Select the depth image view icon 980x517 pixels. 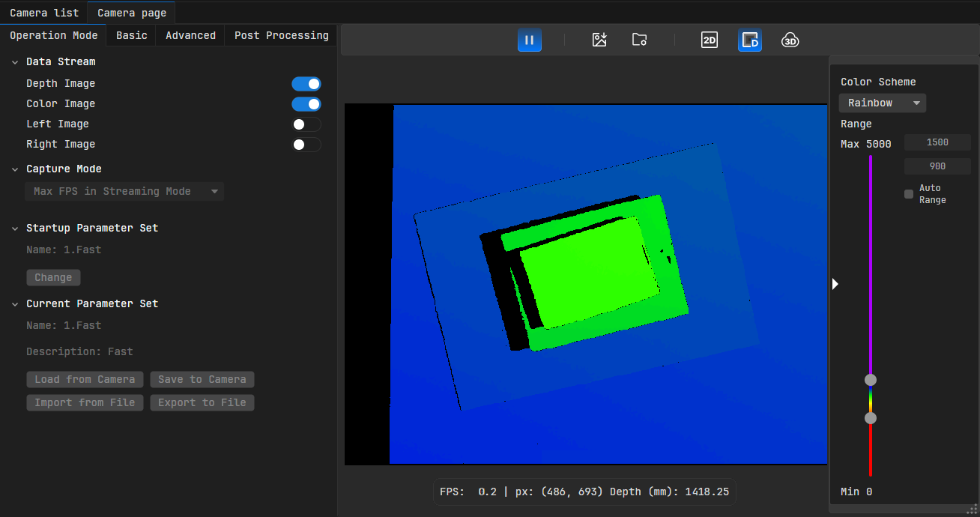[x=749, y=40]
